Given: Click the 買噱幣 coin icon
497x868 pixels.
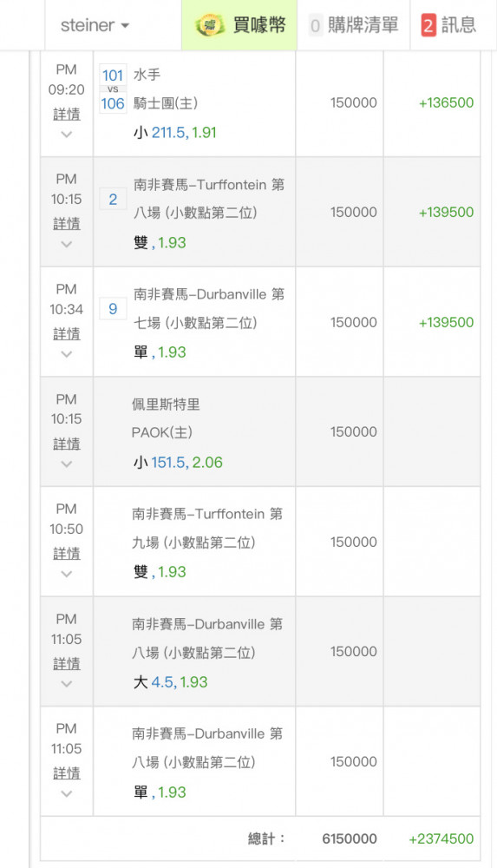Looking at the screenshot, I should pos(210,25).
